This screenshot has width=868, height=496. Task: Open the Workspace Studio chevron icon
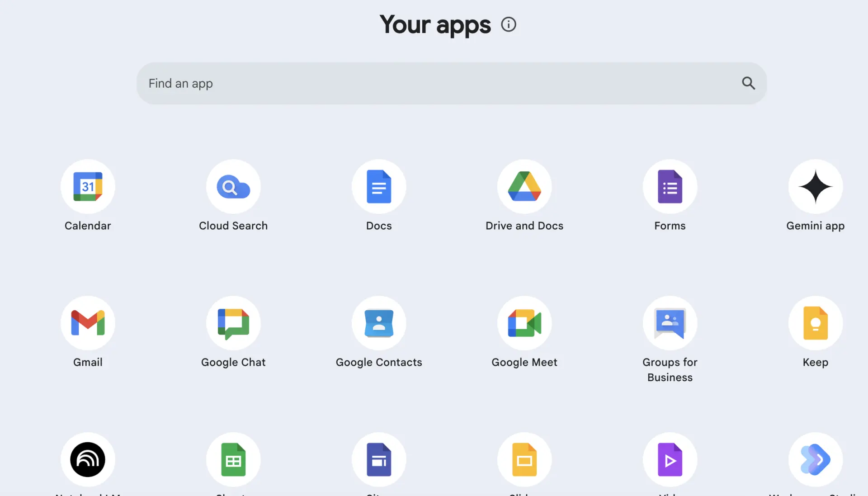pos(816,459)
